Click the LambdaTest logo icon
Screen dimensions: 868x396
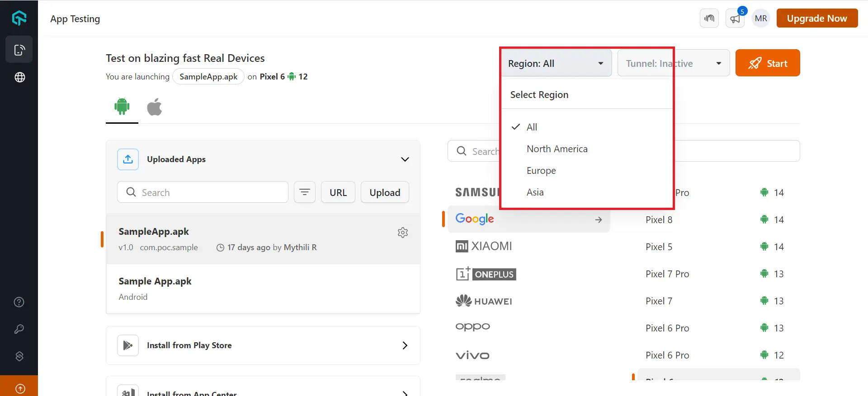pyautogui.click(x=19, y=18)
